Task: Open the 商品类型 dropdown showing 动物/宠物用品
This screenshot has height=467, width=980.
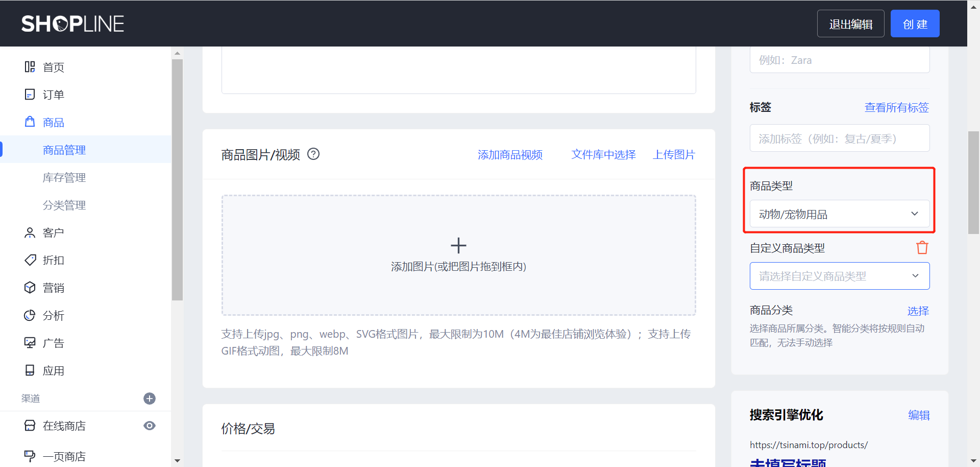Action: [839, 214]
